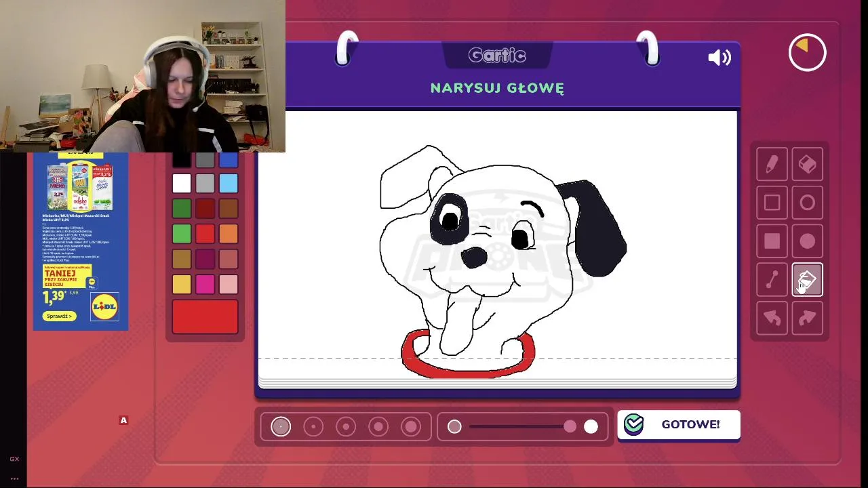Click the Lidl logo in the ad
Viewport: 868px width, 488px height.
(x=105, y=306)
